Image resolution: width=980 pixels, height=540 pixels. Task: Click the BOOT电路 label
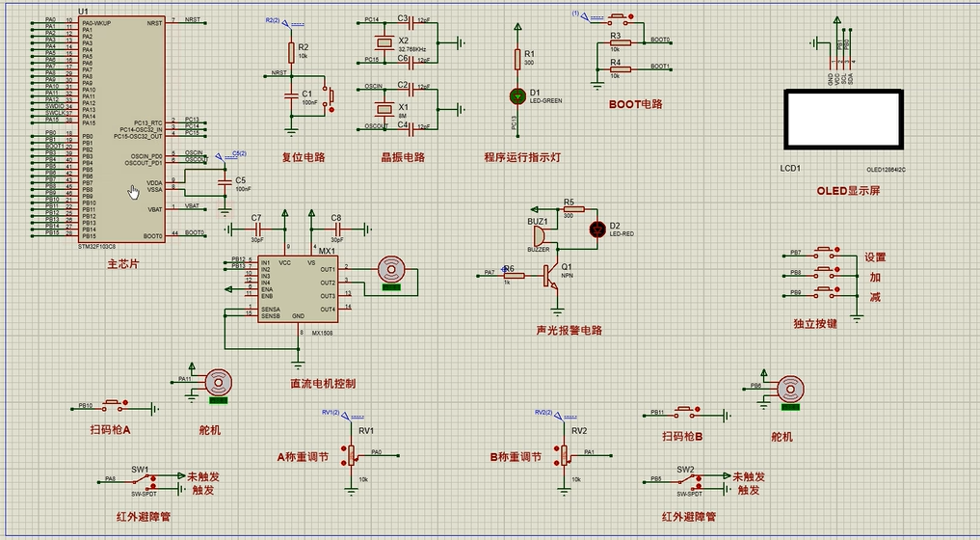pos(635,104)
